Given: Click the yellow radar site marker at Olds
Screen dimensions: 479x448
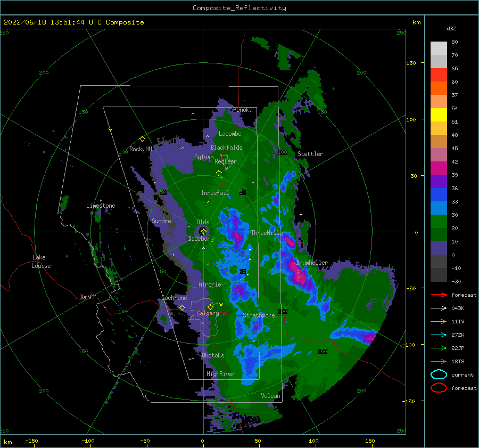Looking at the screenshot, I should (x=203, y=232).
